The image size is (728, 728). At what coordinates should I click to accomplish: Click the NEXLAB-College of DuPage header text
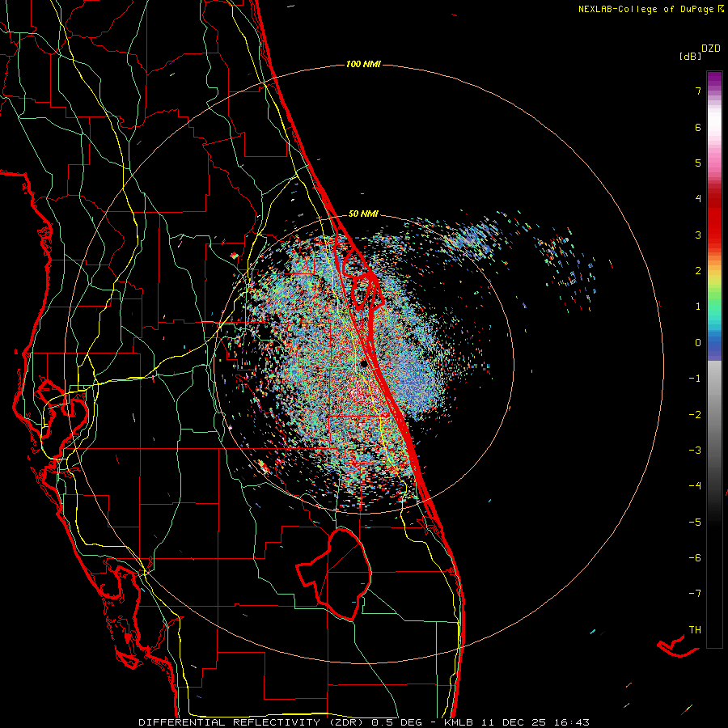click(x=650, y=9)
